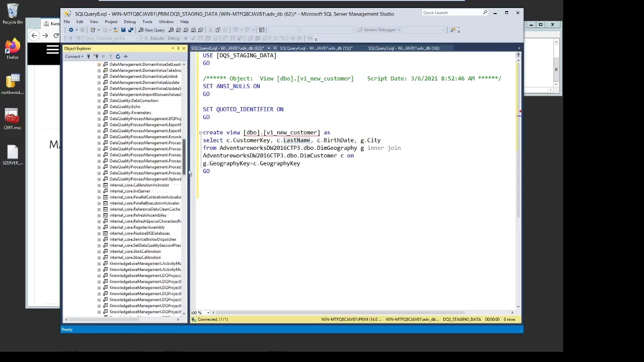644x362 pixels.
Task: Click the Copy icon in toolbar
Action: point(218,30)
